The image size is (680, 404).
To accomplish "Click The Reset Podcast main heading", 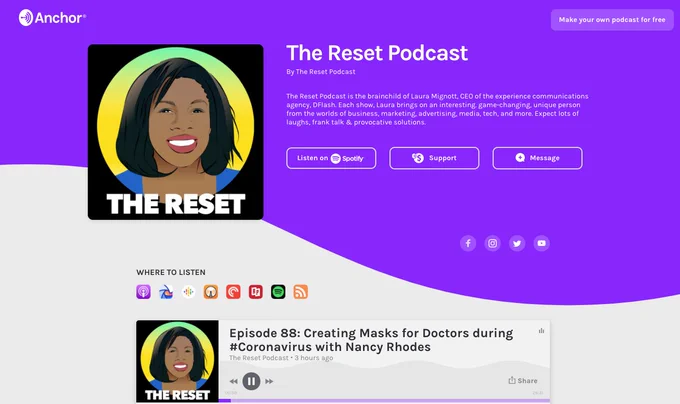I will pyautogui.click(x=377, y=53).
